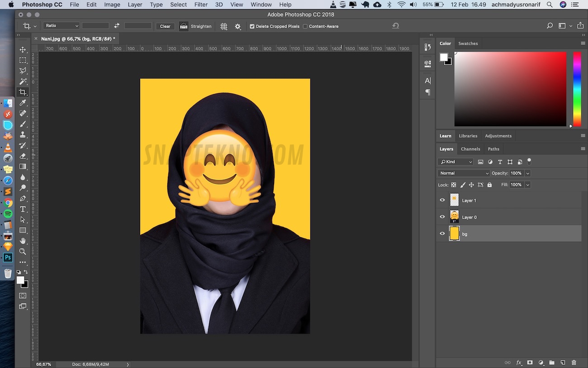Toggle lock transparent pixels
The image size is (588, 368).
tap(454, 185)
